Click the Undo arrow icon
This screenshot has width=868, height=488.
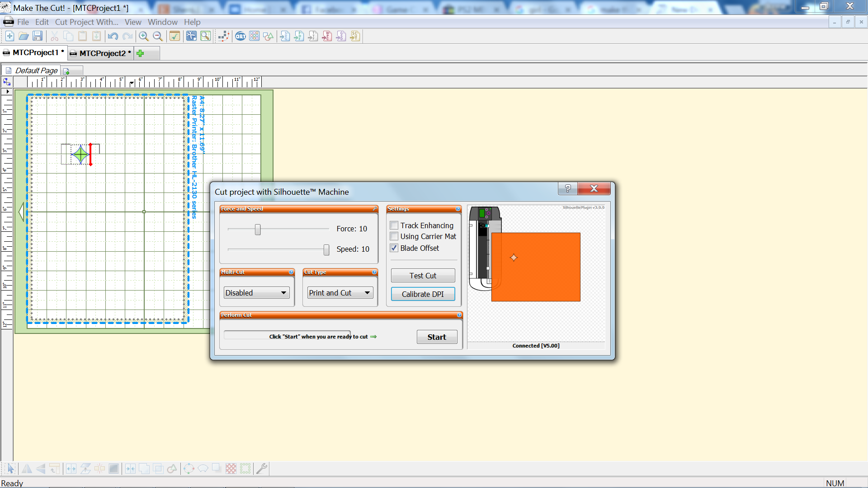(113, 37)
